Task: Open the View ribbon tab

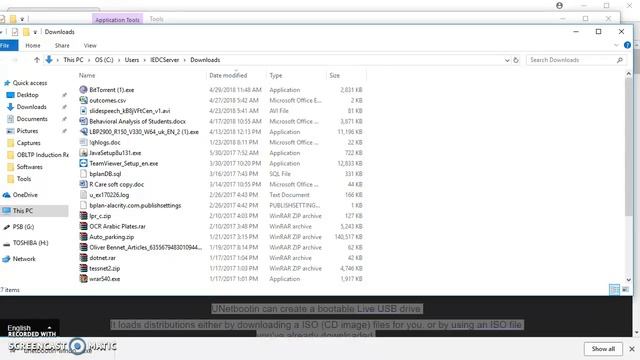Action: [90, 45]
